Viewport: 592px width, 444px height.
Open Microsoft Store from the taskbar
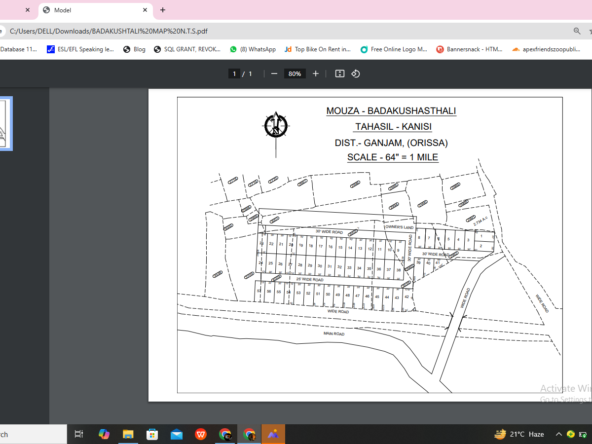click(152, 434)
